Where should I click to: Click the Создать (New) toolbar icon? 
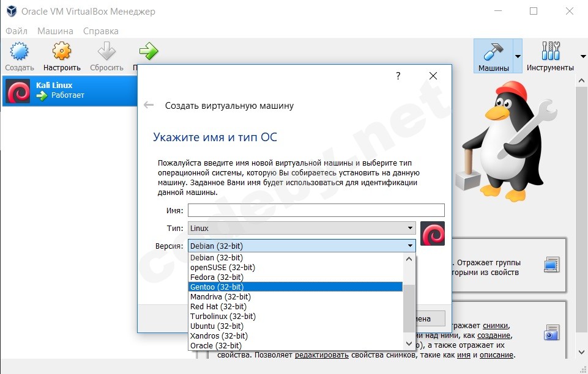(19, 51)
